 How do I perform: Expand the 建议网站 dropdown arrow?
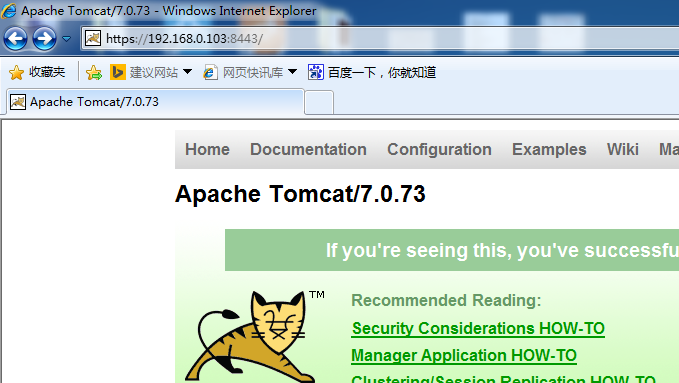188,71
